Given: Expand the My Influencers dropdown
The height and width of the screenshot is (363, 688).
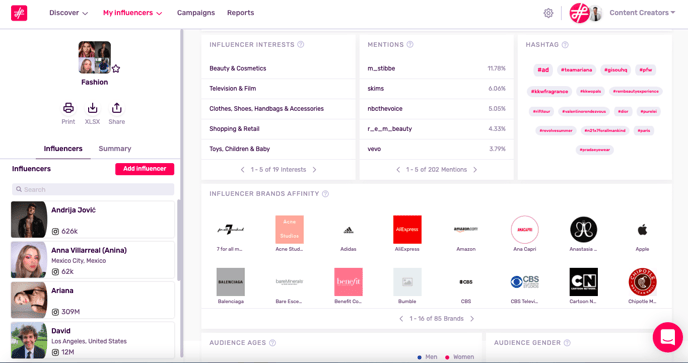Looking at the screenshot, I should click(133, 13).
